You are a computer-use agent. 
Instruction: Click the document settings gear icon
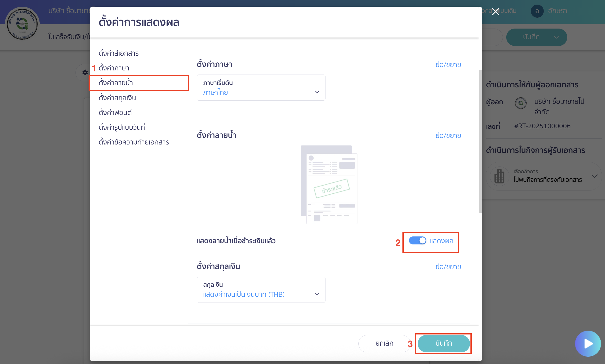(85, 72)
